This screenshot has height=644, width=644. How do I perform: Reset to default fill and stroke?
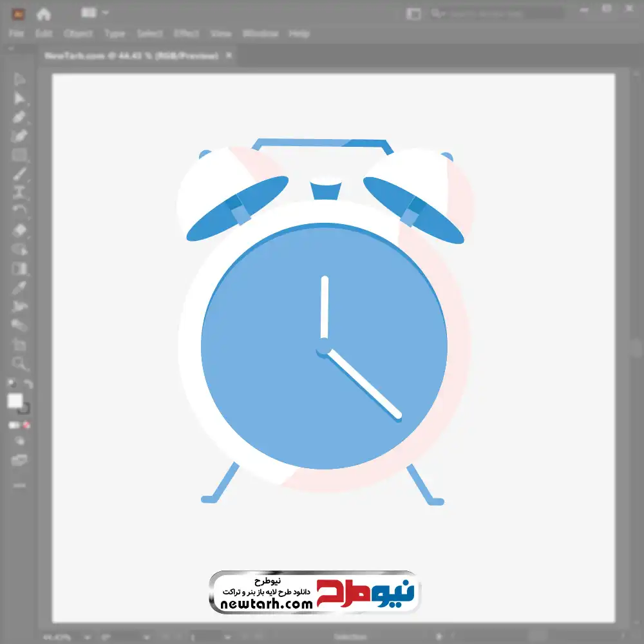point(11,384)
